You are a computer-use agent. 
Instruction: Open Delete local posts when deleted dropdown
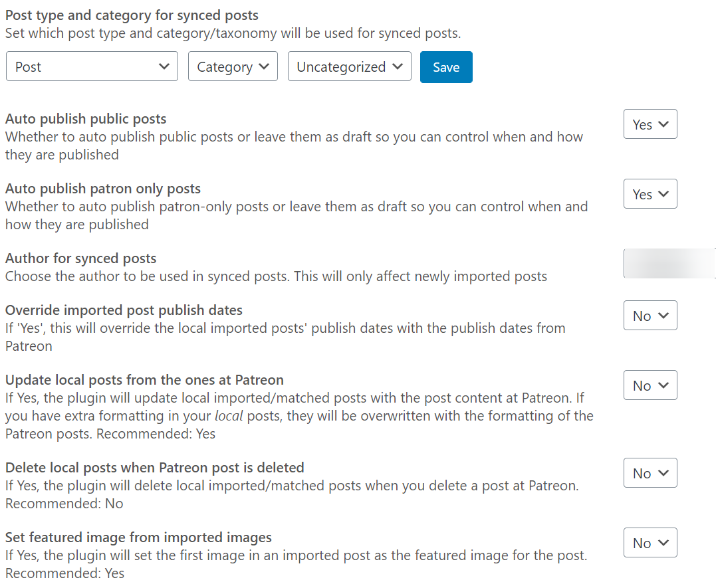click(x=650, y=473)
